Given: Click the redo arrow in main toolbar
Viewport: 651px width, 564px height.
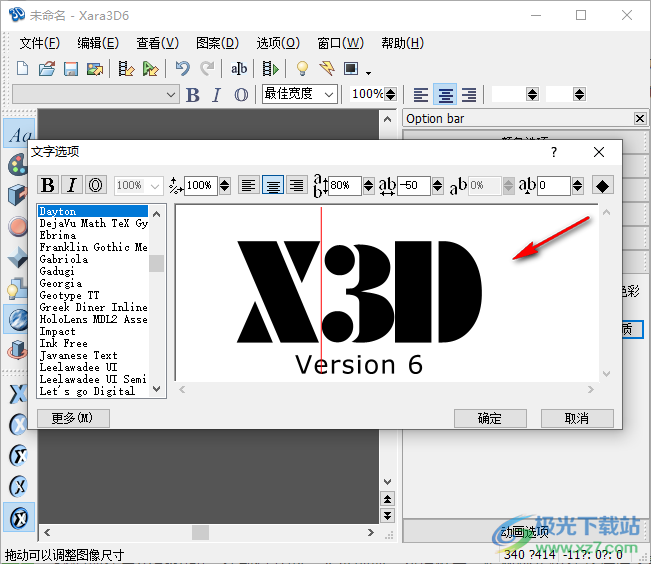Looking at the screenshot, I should (207, 69).
